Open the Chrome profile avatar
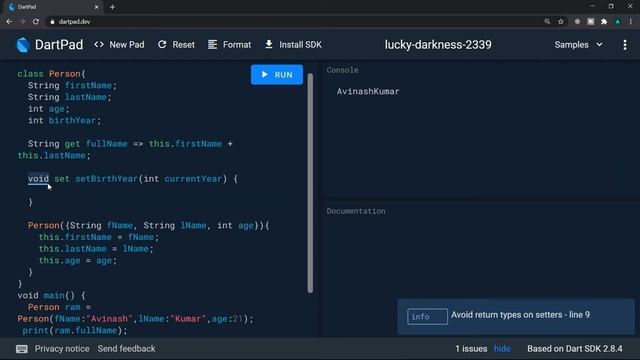Screen dimensions: 640x360 618,22
